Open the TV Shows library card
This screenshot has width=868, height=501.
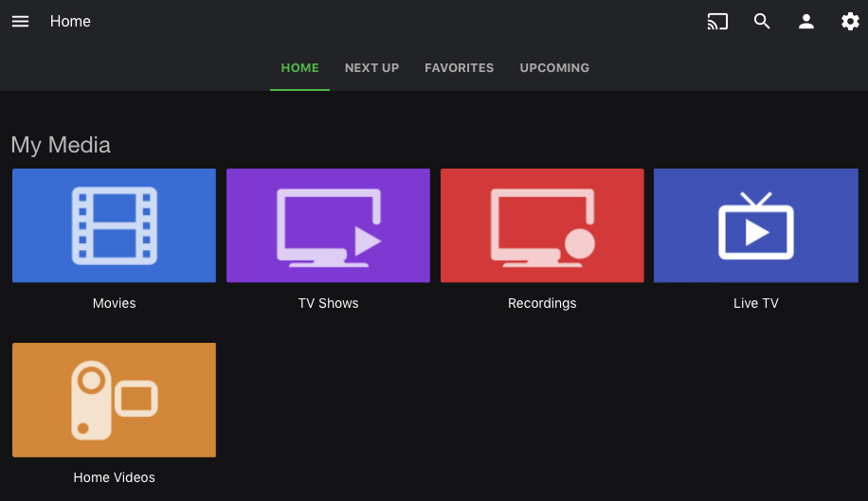coord(328,225)
